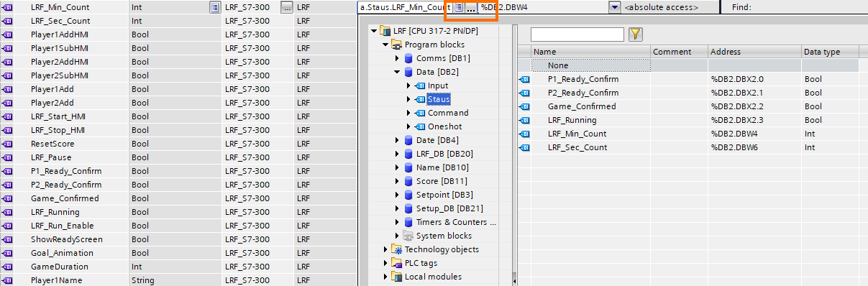Click the Address column header

(754, 52)
